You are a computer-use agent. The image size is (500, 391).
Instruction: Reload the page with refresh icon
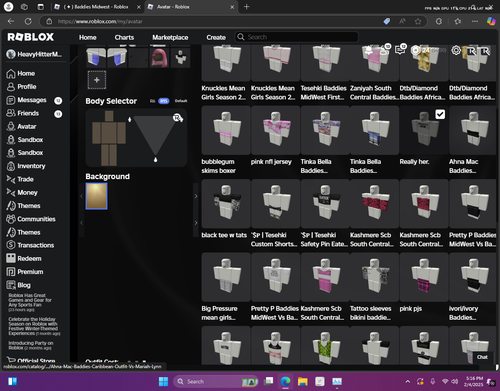click(28, 21)
